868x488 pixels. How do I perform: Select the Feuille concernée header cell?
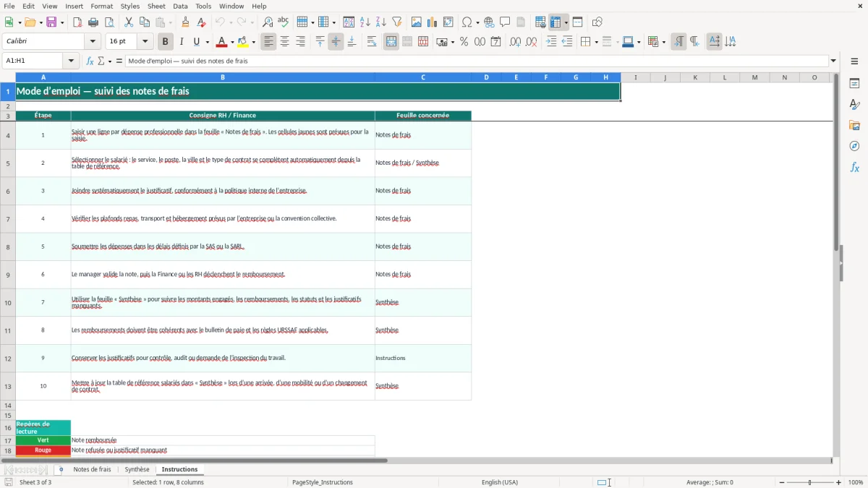[423, 116]
